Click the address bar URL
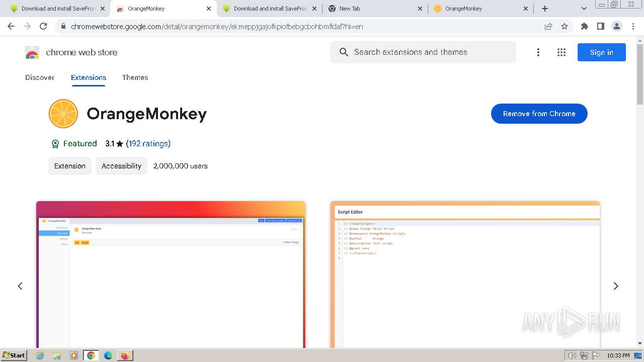Viewport: 644px width, 362px height. [217, 27]
